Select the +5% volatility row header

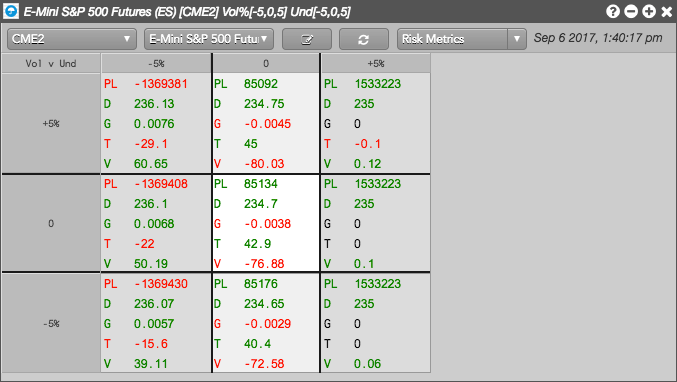(x=51, y=123)
